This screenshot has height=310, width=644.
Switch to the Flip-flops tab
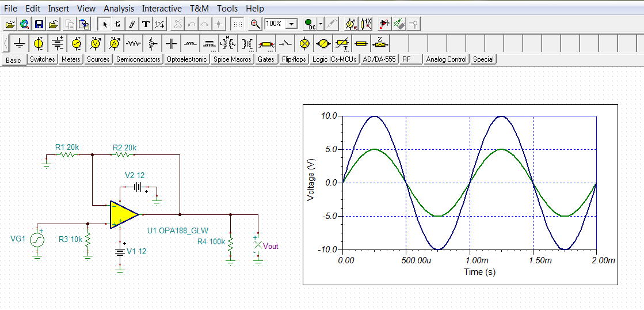tap(294, 59)
